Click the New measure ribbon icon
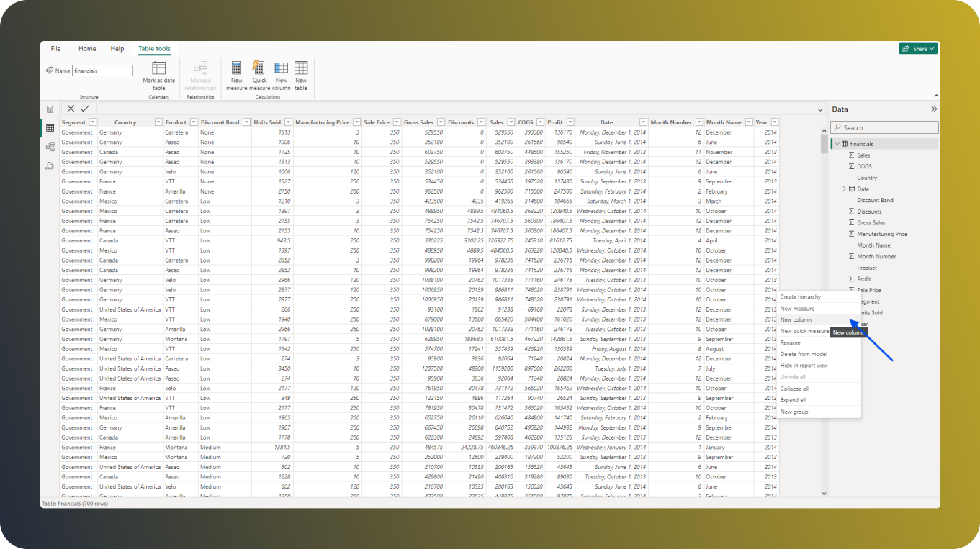Image resolution: width=980 pixels, height=549 pixels. (x=236, y=72)
